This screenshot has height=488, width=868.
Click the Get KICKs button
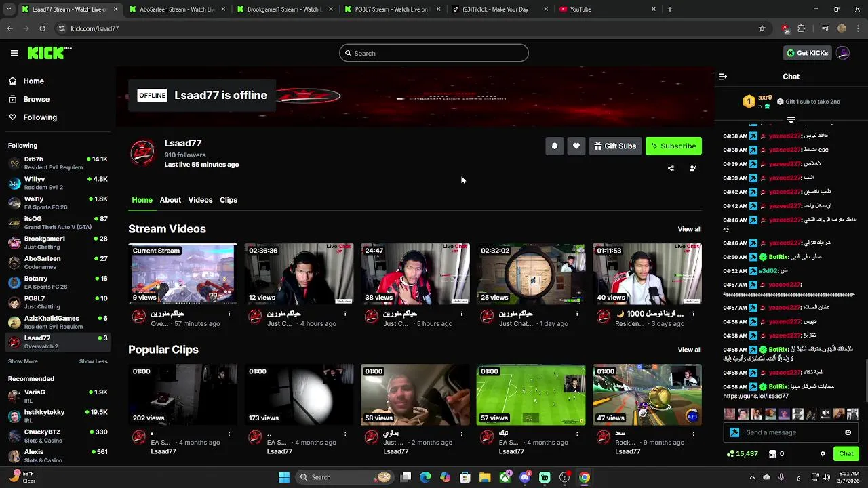806,53
